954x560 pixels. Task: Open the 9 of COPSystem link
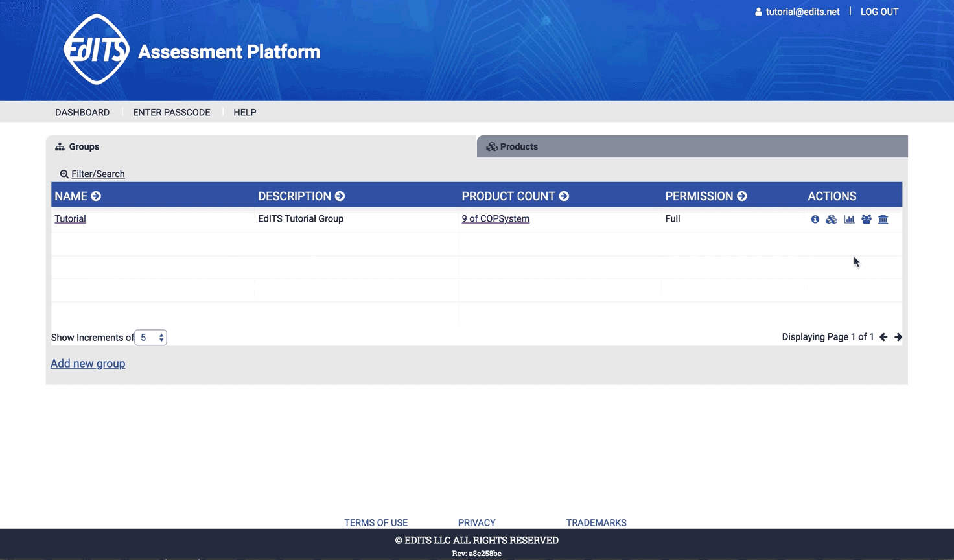(x=496, y=218)
